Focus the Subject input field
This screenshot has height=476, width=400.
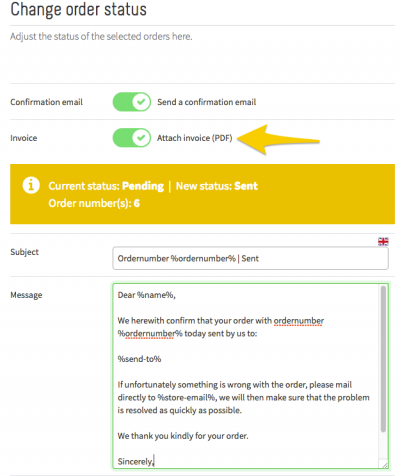[250, 258]
